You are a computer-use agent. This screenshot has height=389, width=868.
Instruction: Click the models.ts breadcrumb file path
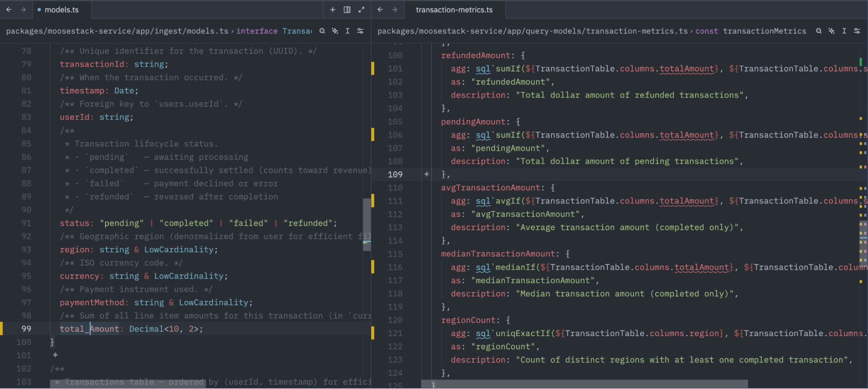(117, 31)
